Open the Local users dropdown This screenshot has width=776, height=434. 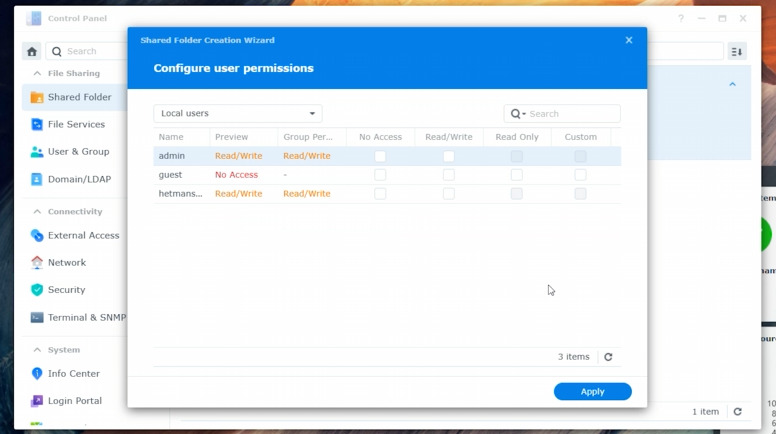(238, 113)
